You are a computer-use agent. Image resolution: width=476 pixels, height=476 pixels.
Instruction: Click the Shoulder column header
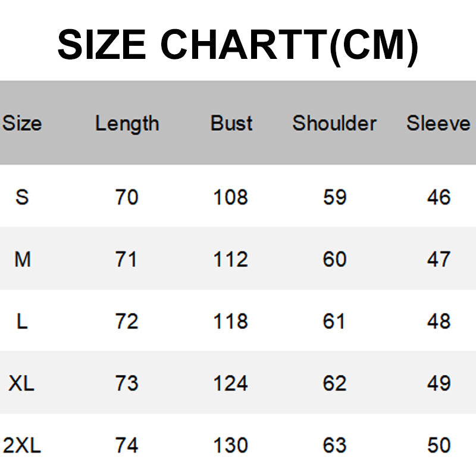coord(334,124)
